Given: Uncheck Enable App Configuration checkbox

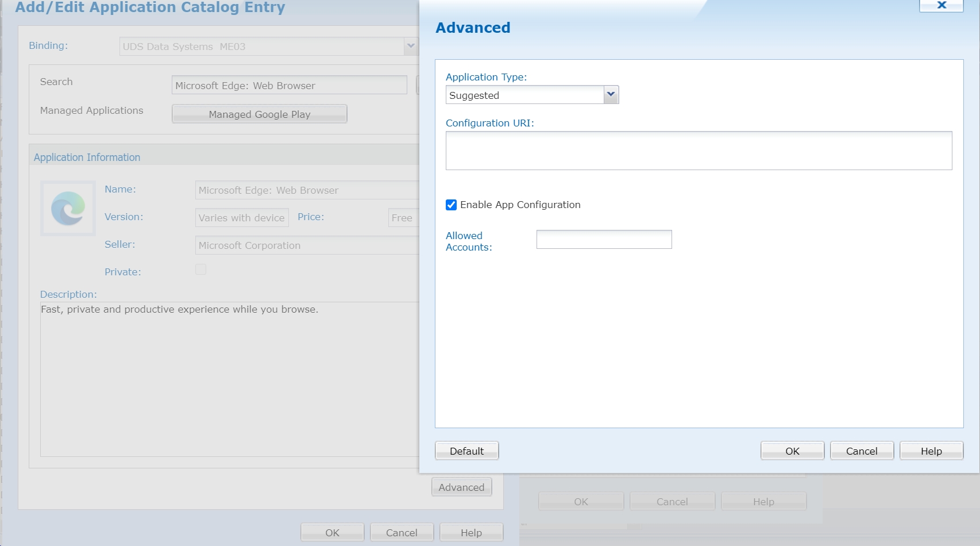Looking at the screenshot, I should tap(452, 205).
